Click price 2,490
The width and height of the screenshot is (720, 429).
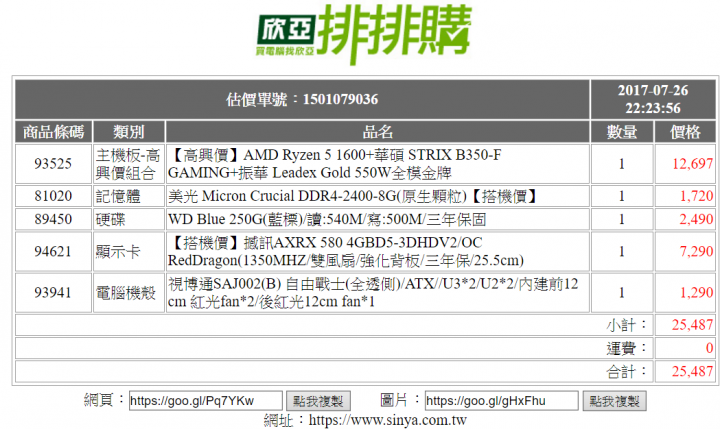click(696, 219)
